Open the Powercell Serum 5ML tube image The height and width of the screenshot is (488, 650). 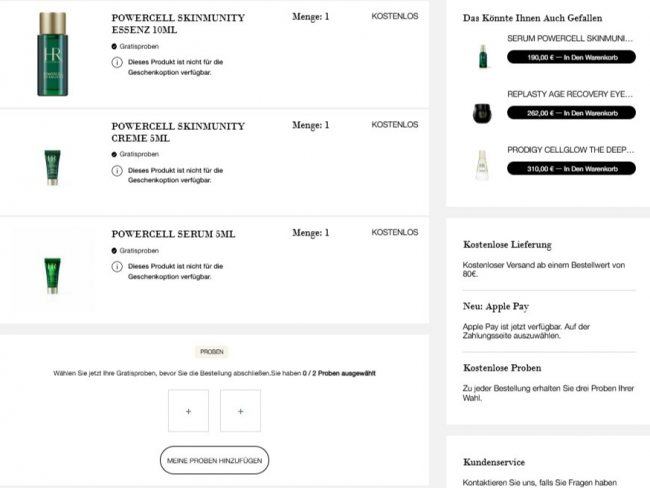pyautogui.click(x=53, y=276)
